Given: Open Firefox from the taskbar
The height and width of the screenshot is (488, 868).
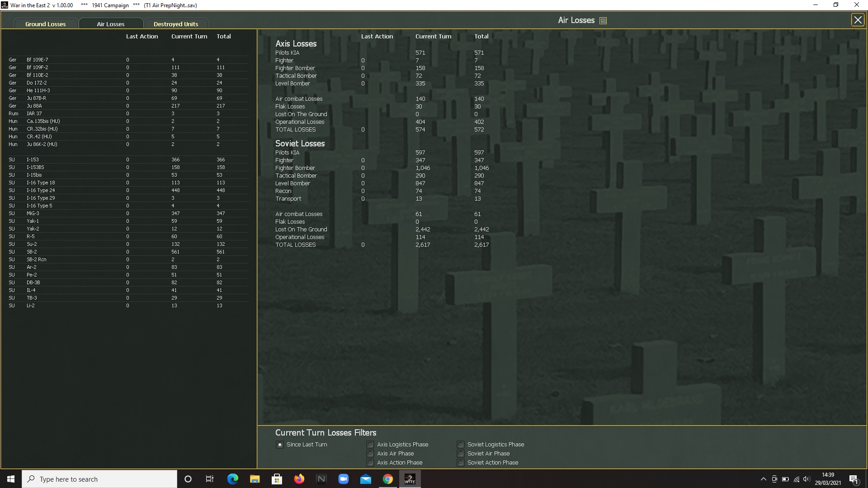Looking at the screenshot, I should (x=299, y=479).
